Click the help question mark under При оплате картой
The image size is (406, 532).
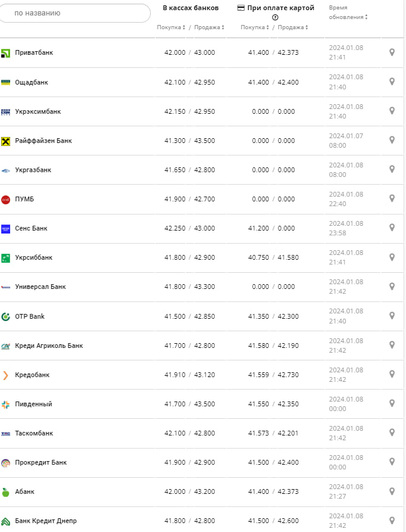[x=275, y=17]
